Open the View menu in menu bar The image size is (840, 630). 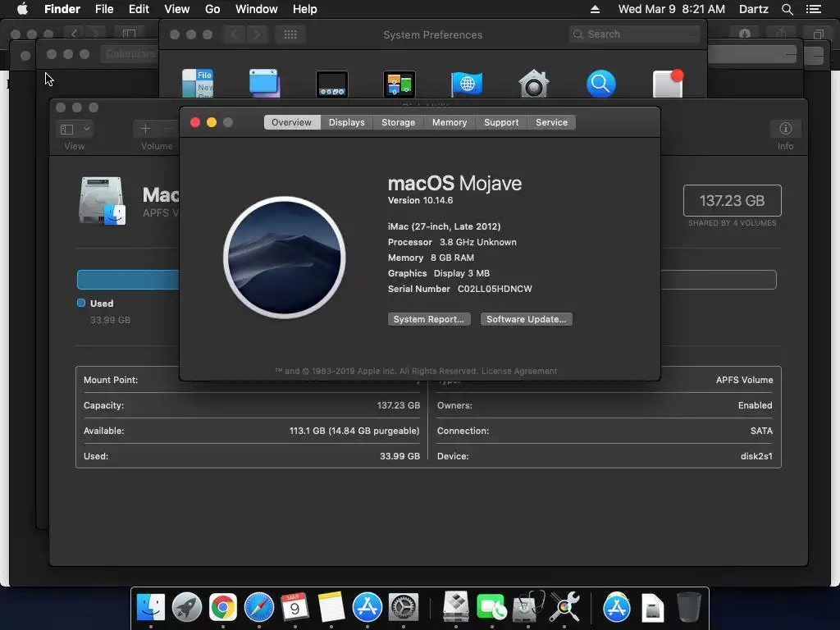point(177,9)
